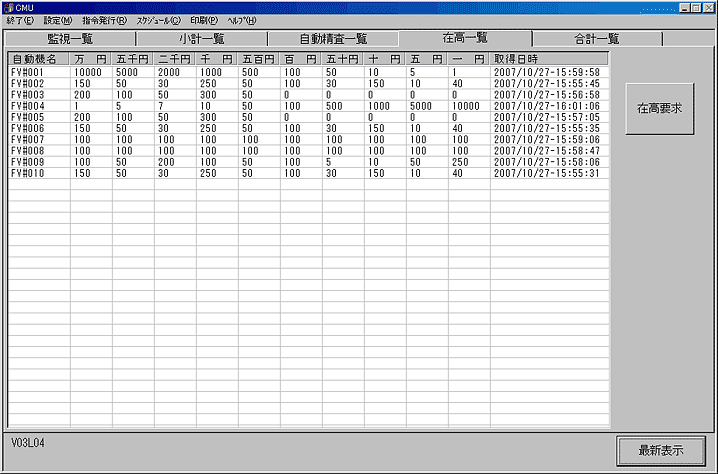Open the 指令発行(R) menu
718x474 pixels.
[x=104, y=20]
